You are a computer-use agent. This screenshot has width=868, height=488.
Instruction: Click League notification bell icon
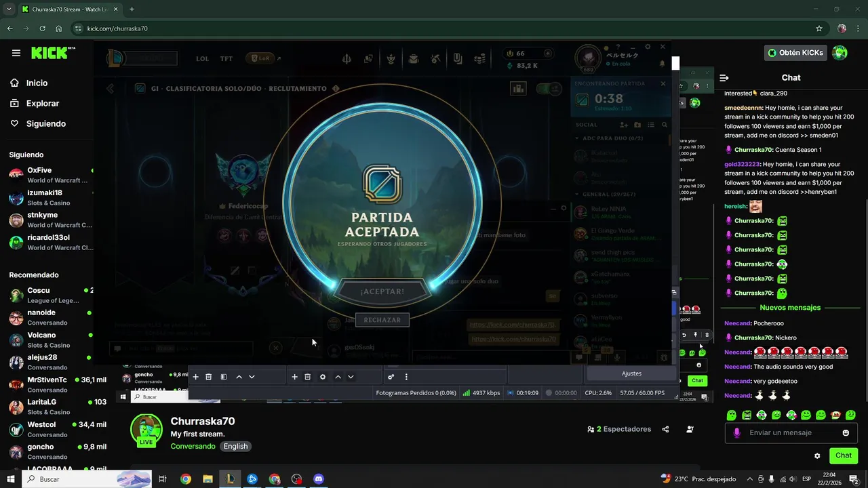pos(662,64)
